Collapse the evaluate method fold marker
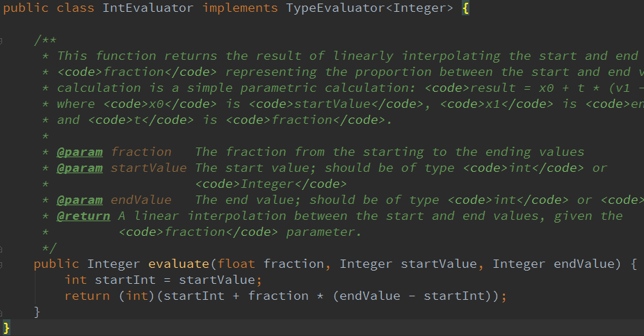The width and height of the screenshot is (644, 336). tap(2, 264)
